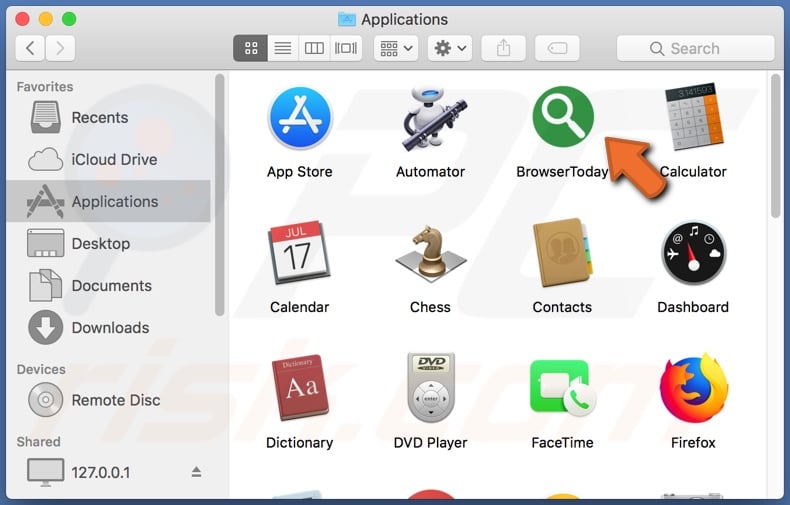Click the "Dictionary" name label
The image size is (790, 505).
point(300,443)
